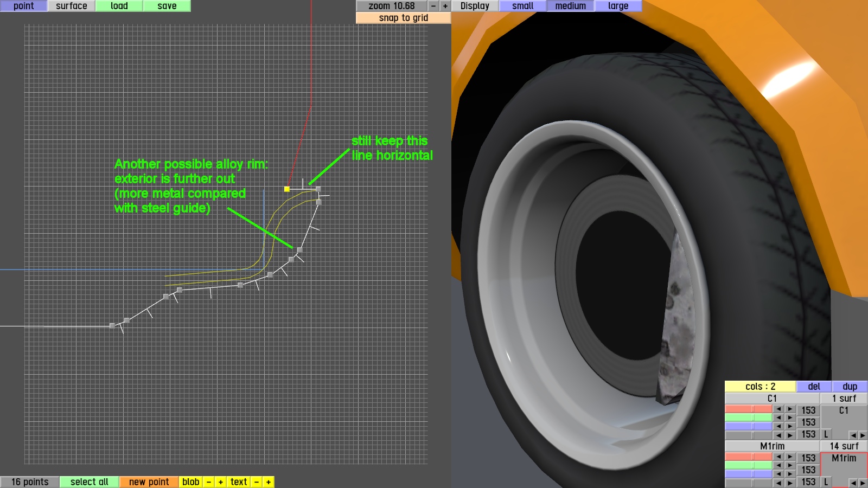Nudge C1 blue slider right arrow
This screenshot has height=488, width=868.
coord(790,426)
